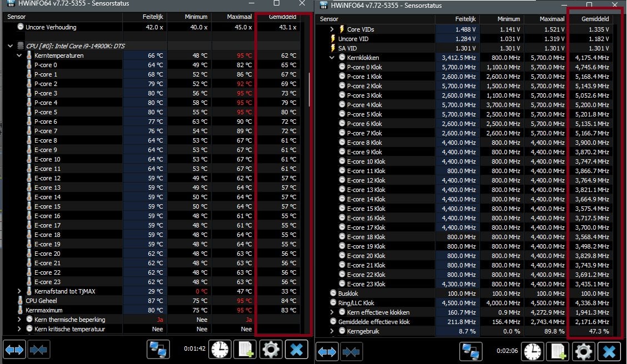Select the E-core 11 Klok row
Screen dimensions: 627x364
point(464,170)
